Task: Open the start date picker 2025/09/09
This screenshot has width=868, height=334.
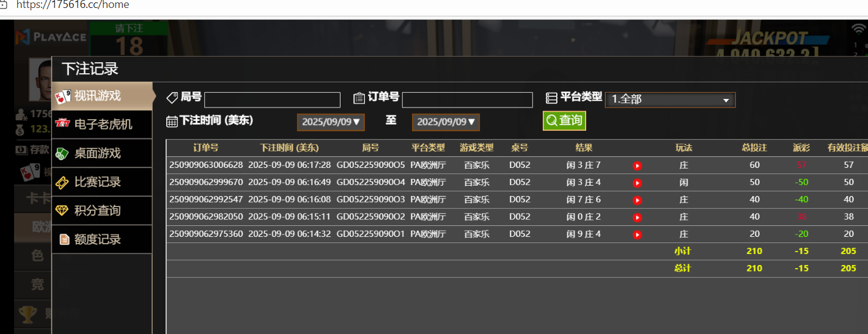Action: (x=331, y=122)
